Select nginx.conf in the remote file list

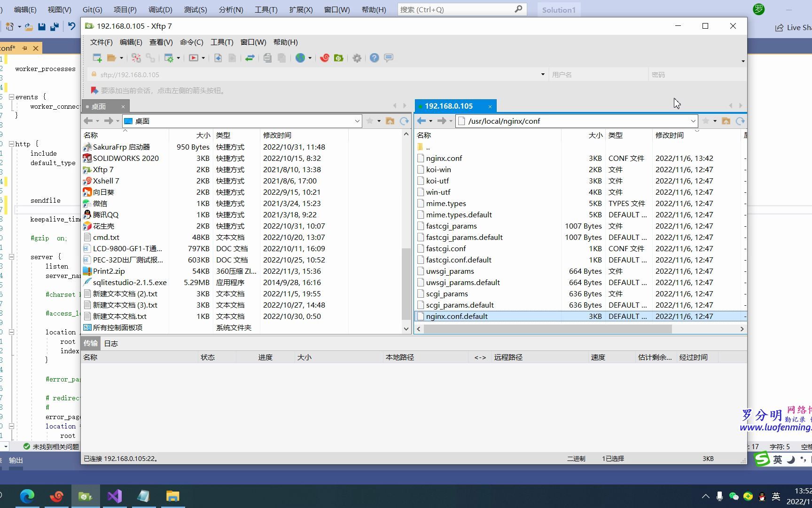click(444, 158)
